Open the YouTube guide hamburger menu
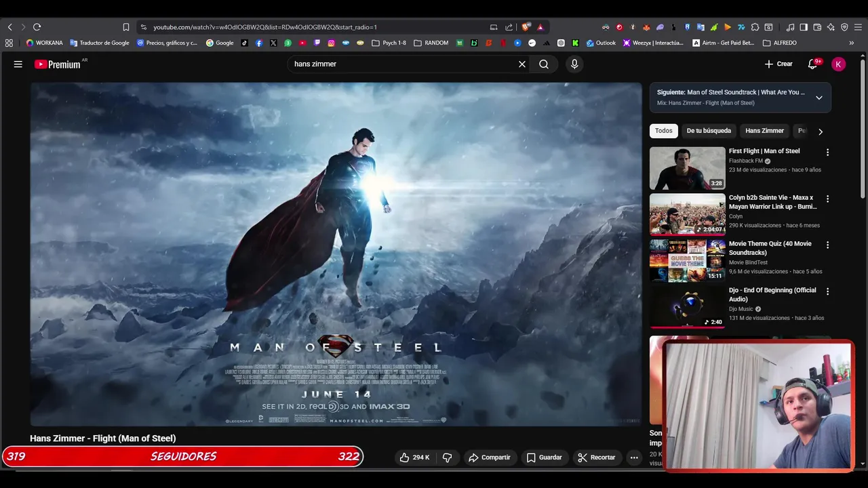This screenshot has width=868, height=488. point(18,64)
